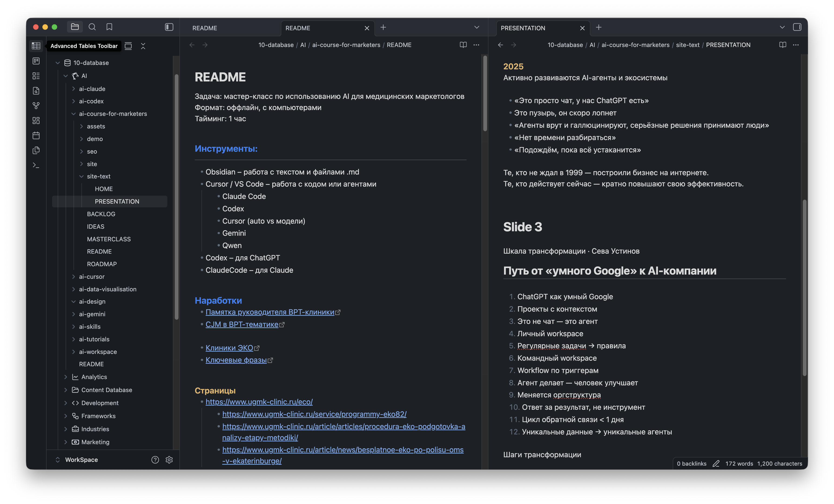The image size is (834, 504).
Task: Open tab list dropdown in PRESENTATION group
Action: click(782, 27)
